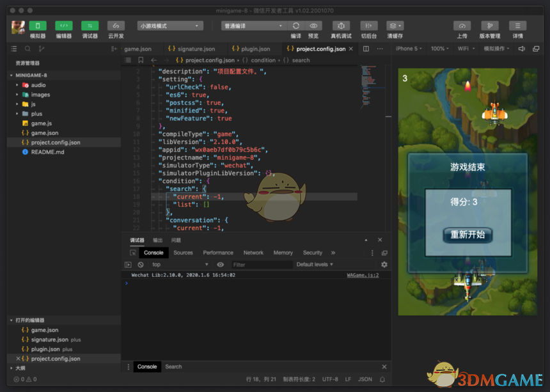The width and height of the screenshot is (550, 392).
Task: Switch to the plugin.json tab
Action: (251, 49)
